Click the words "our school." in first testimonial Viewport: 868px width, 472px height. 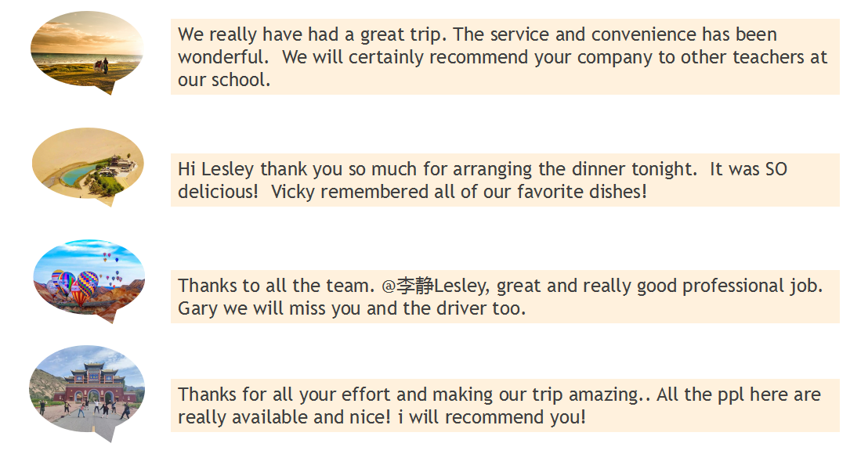click(x=224, y=80)
